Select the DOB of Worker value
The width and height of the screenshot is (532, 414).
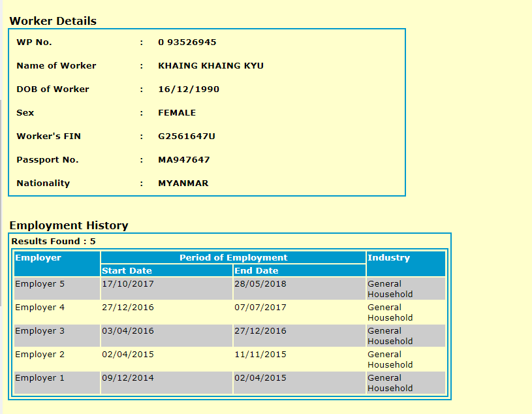tap(188, 89)
